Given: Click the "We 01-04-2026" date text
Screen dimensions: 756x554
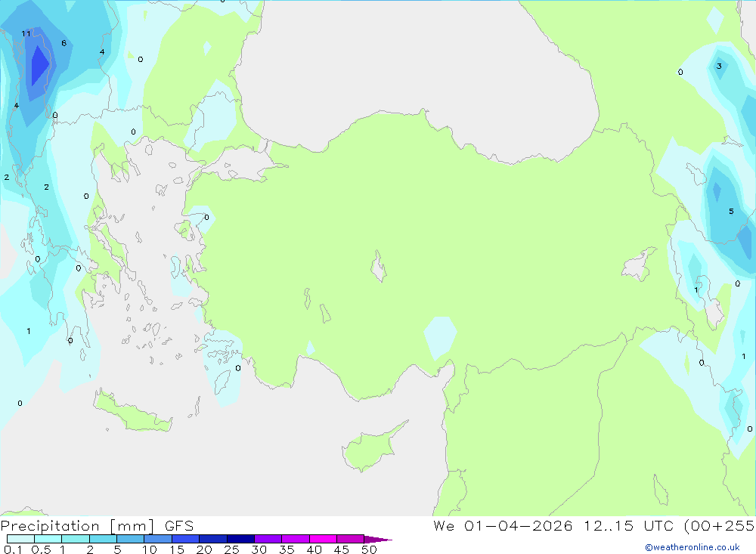Looking at the screenshot, I should (x=503, y=526).
